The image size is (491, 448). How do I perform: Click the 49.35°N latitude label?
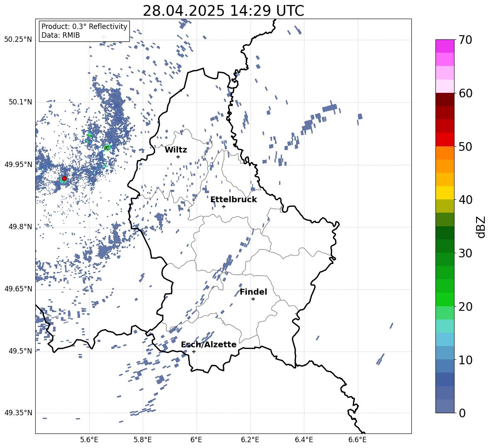18,413
